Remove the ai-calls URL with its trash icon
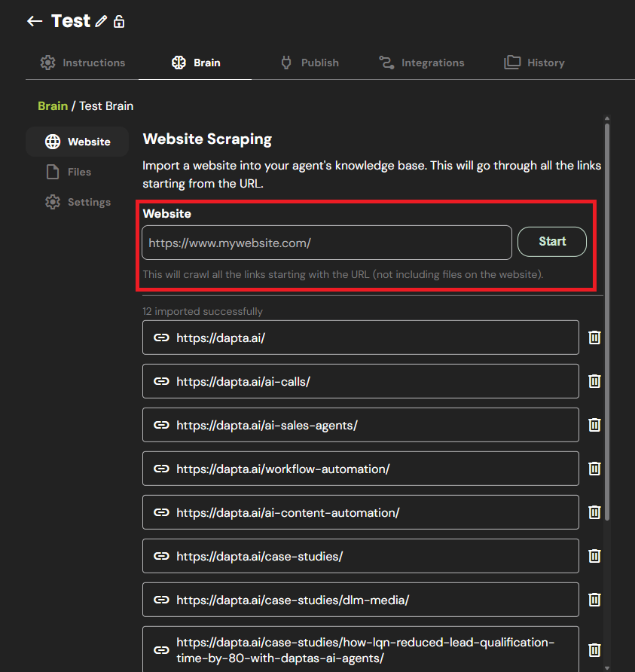635x672 pixels. click(594, 381)
